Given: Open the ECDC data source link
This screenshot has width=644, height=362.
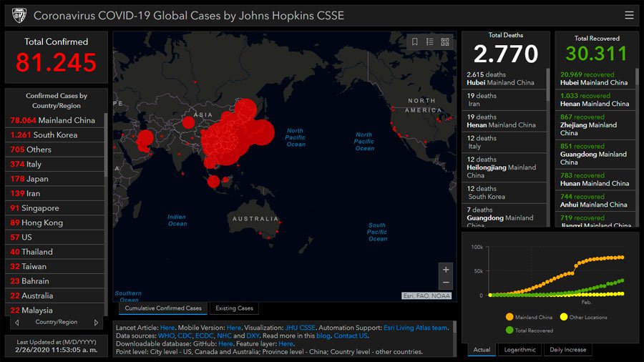Looking at the screenshot, I should tap(204, 336).
